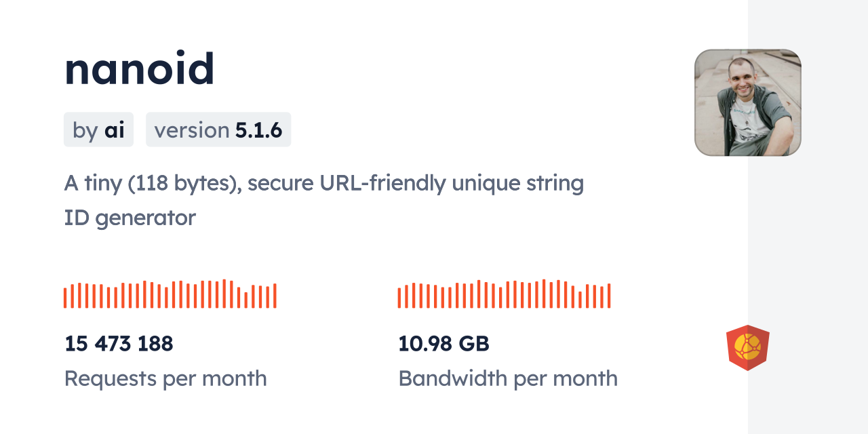Click the last bar of the requests chart
This screenshot has width=868, height=434.
[275, 296]
